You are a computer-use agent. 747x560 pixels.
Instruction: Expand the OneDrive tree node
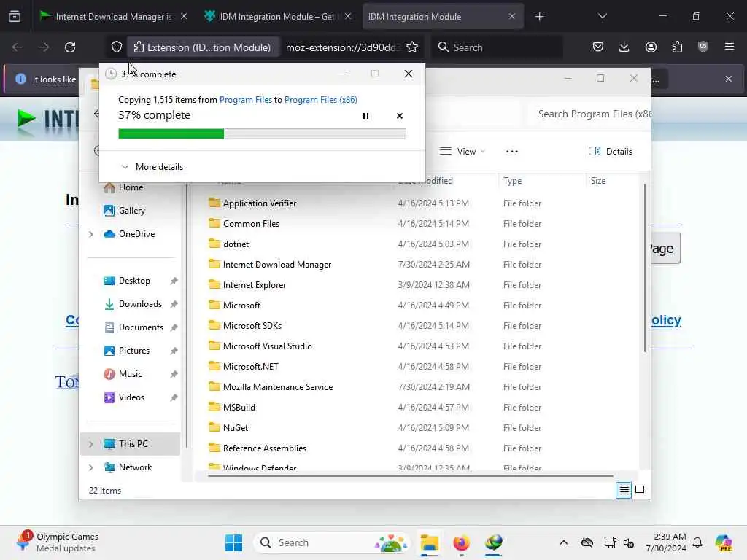90,234
